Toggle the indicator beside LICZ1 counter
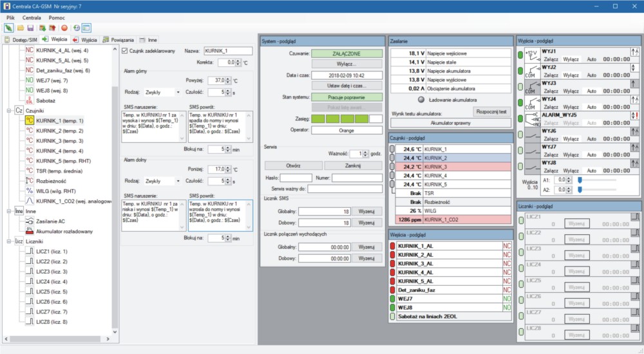 (521, 220)
